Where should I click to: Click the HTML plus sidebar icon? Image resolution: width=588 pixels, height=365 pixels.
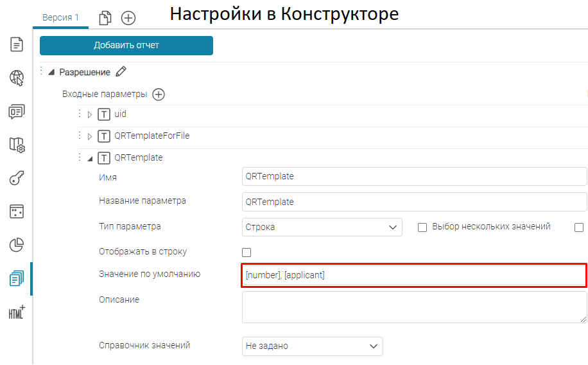coord(17,312)
